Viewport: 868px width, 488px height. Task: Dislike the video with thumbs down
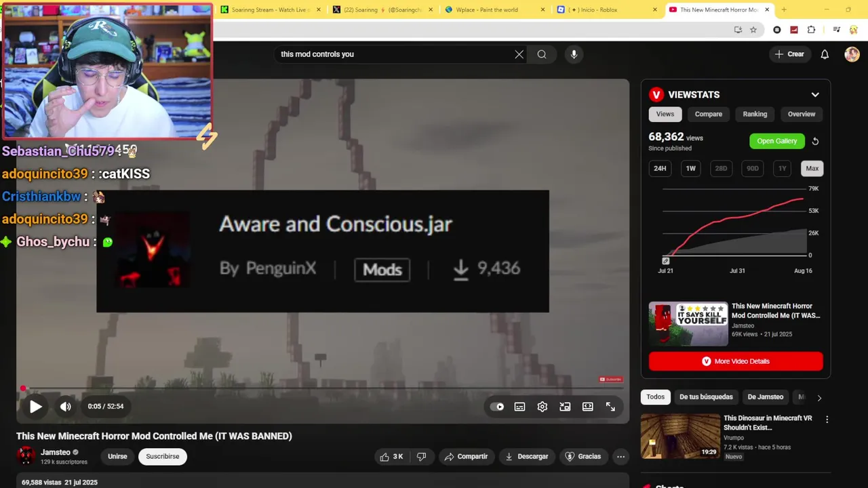[422, 457]
